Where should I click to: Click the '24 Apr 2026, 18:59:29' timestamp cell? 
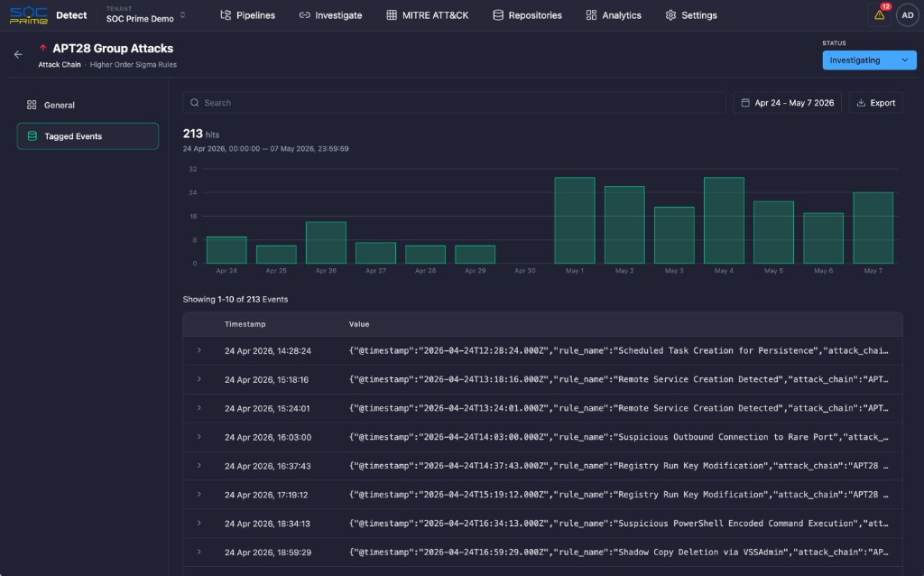pyautogui.click(x=267, y=553)
